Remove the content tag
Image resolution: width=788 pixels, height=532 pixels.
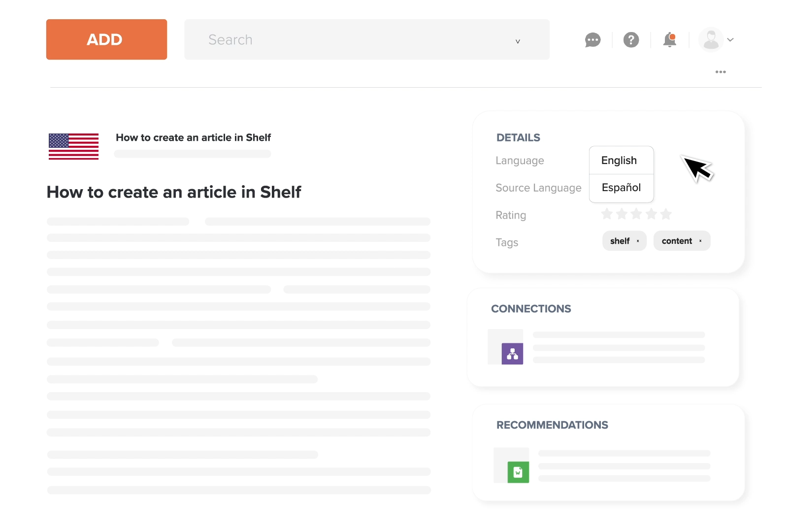(x=700, y=241)
